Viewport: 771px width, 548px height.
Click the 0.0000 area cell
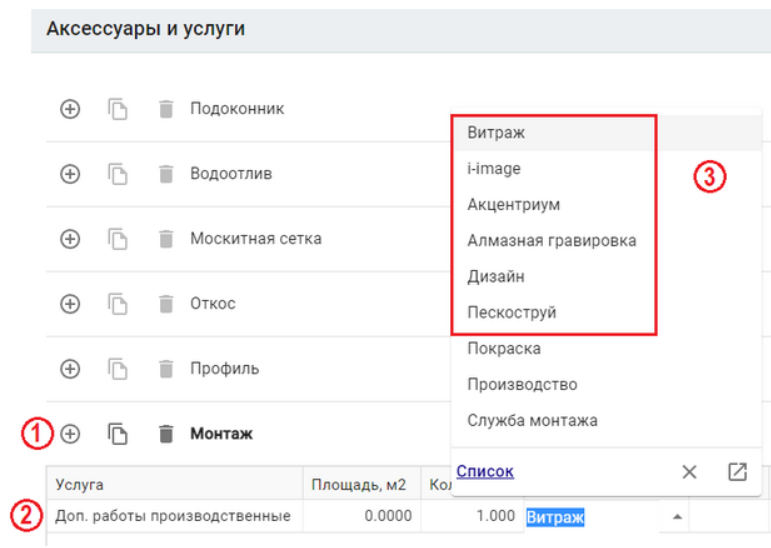pos(361,516)
